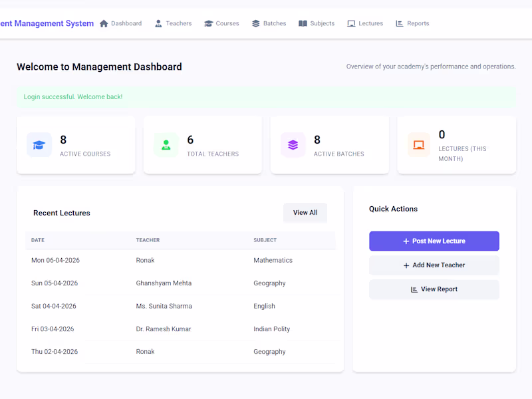Select the Sun 05-04-2026 date cell
Viewport: 532px width, 399px height.
(55, 283)
